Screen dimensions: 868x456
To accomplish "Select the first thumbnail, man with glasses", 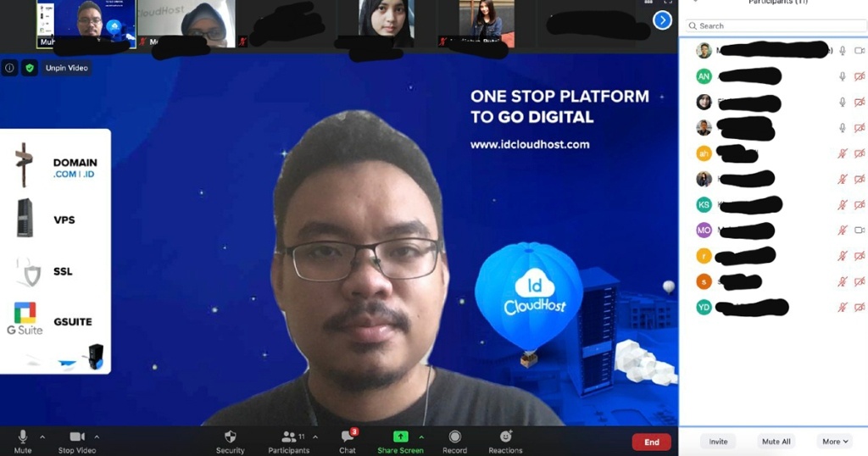I will [x=86, y=24].
